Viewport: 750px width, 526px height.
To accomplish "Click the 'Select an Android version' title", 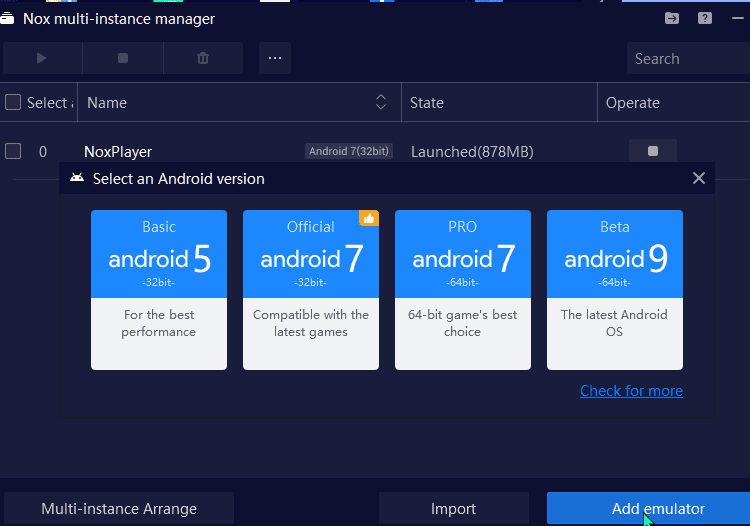I will 178,178.
